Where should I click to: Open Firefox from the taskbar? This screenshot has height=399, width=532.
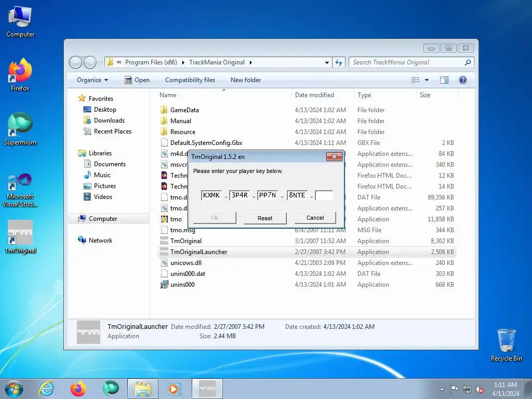(x=78, y=389)
